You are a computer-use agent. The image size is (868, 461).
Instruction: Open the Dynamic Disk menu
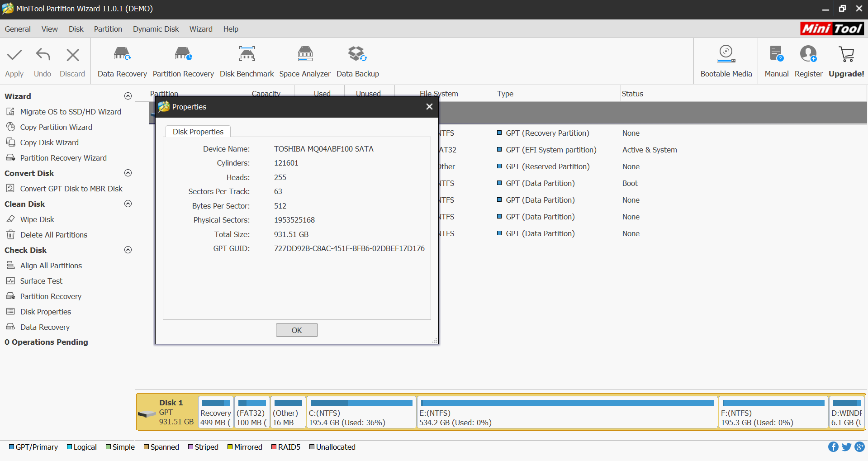click(x=156, y=29)
